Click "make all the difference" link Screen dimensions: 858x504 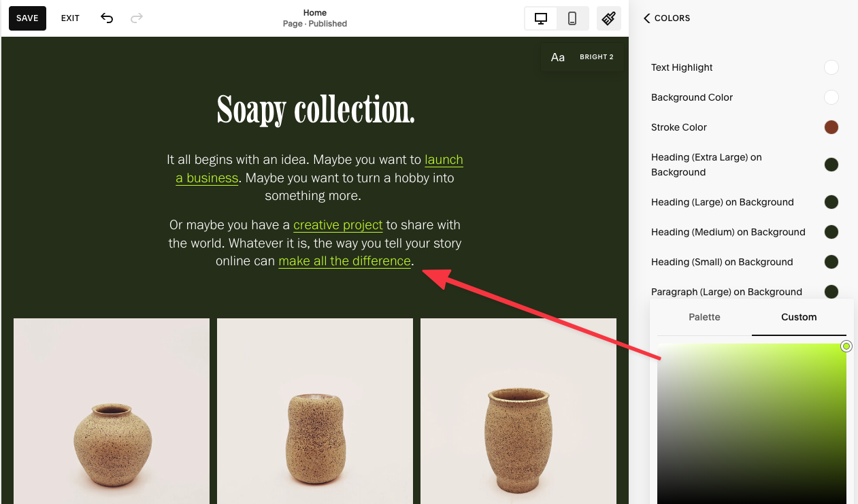click(345, 261)
